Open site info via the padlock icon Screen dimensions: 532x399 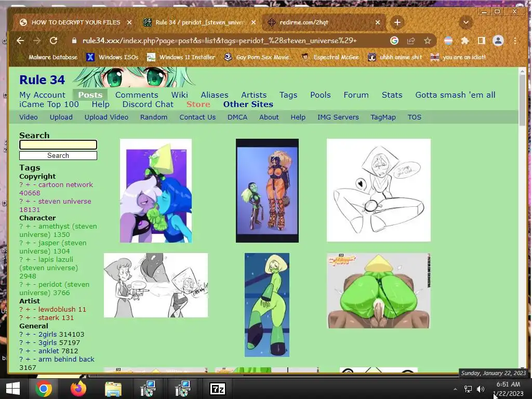(x=74, y=41)
